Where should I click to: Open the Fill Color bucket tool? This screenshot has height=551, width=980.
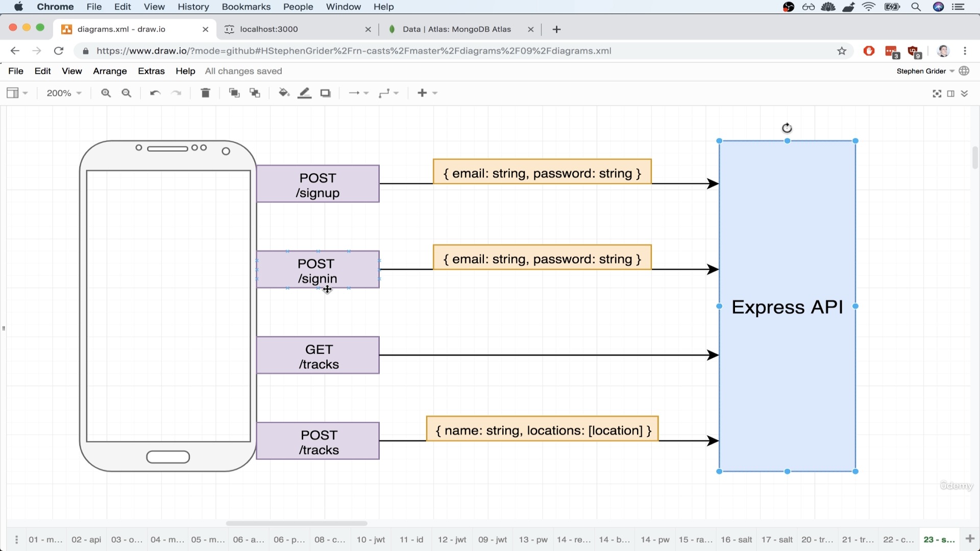tap(284, 93)
